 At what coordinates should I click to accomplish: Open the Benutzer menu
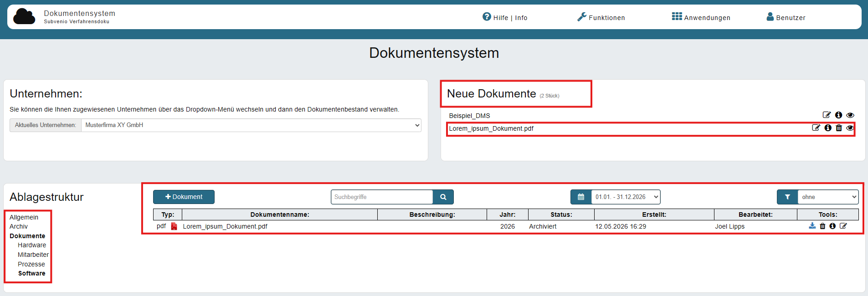[786, 17]
